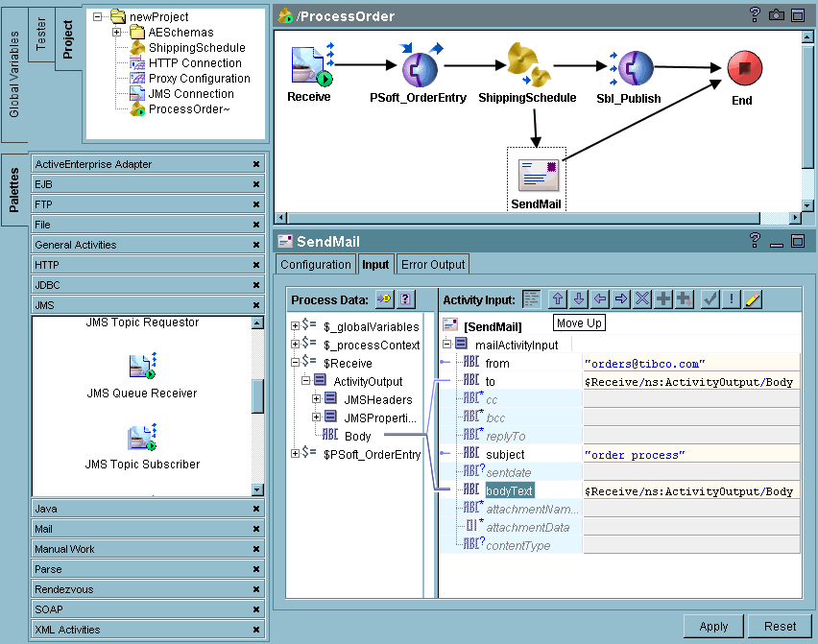Image resolution: width=818 pixels, height=644 pixels.
Task: Click the move left (promote) arrow icon
Action: pos(600,298)
